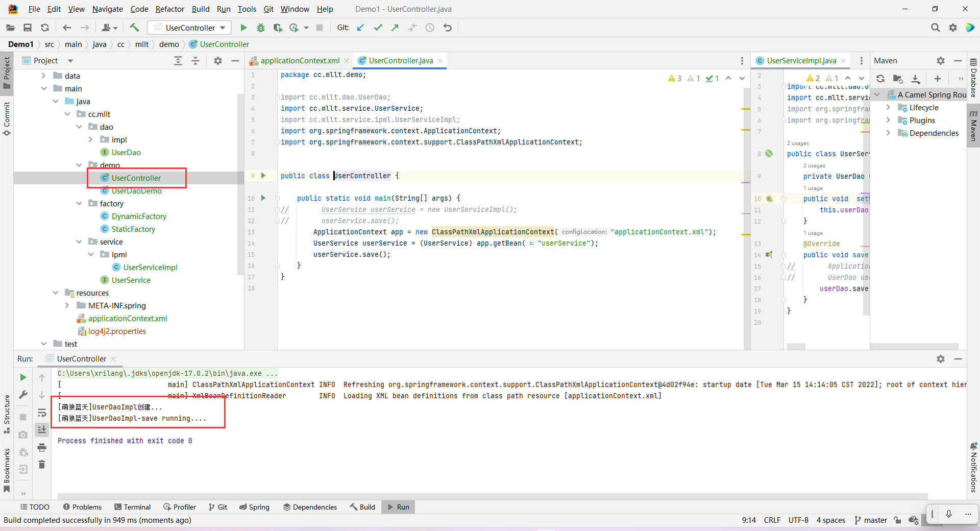Click the master Git branch widget
Screen dimensions: 980x531
point(871,520)
